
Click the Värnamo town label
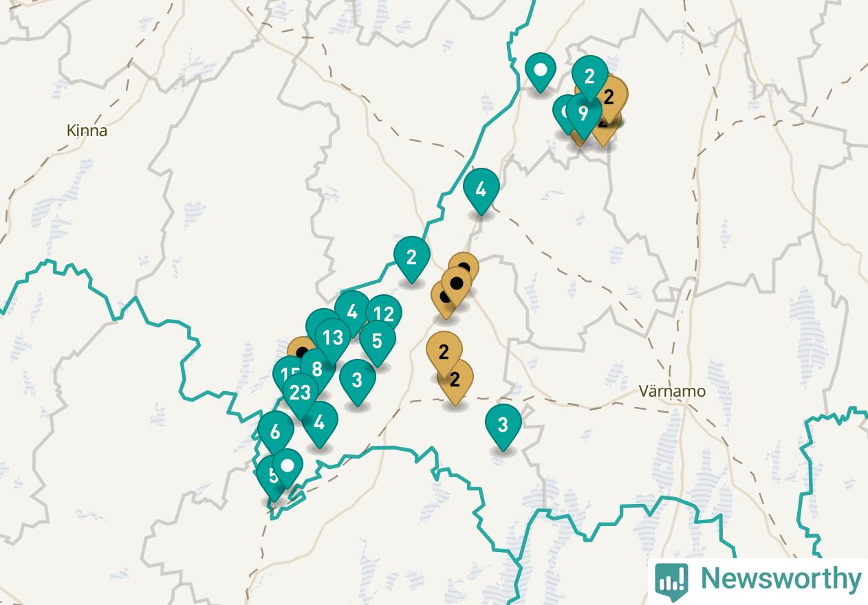coord(672,391)
